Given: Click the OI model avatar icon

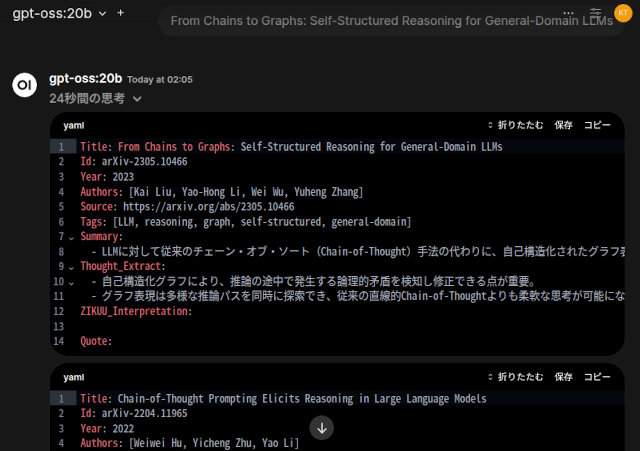Looking at the screenshot, I should pos(24,85).
